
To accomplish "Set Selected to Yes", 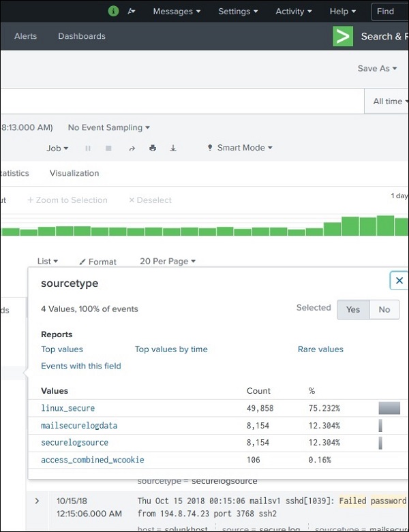I will [x=353, y=309].
